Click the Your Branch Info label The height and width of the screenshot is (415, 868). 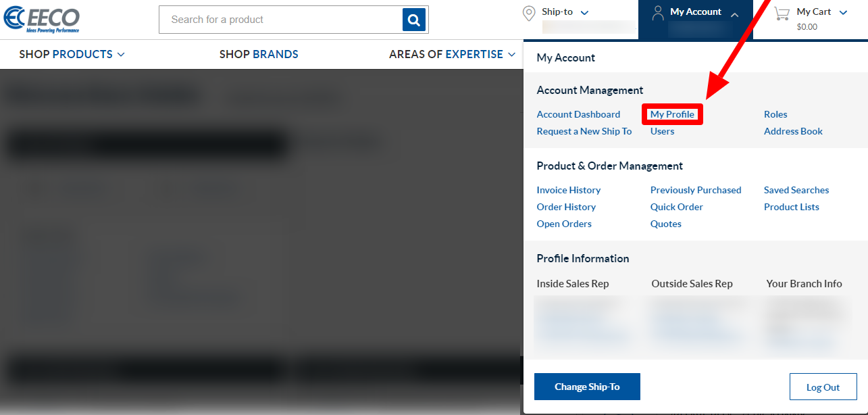point(805,283)
